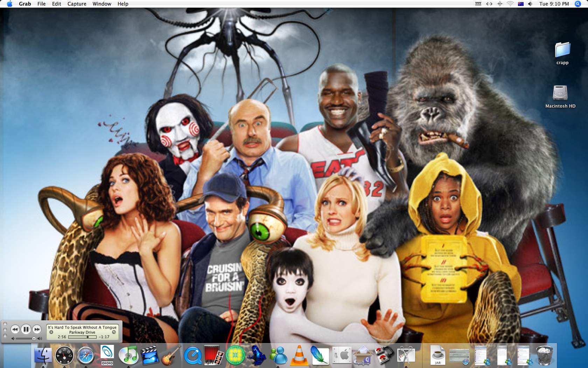Skip to the previous track in iTunes
This screenshot has width=588, height=368.
(15, 329)
